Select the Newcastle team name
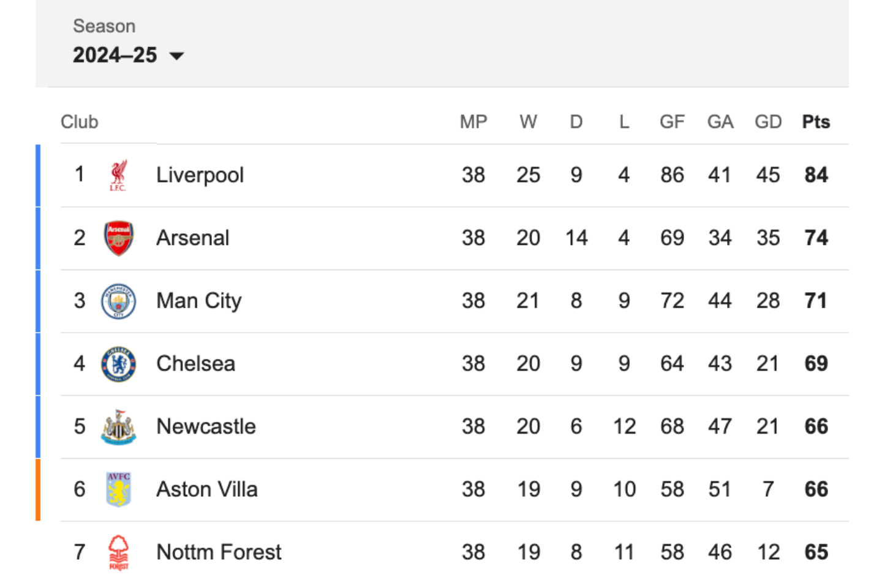Image resolution: width=882 pixels, height=588 pixels. pyautogui.click(x=206, y=426)
